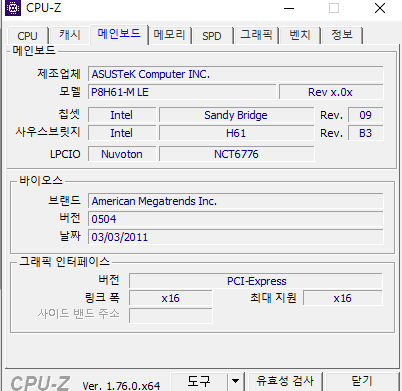Viewport: 402px width, 391px height.
Task: Select the 메인보드 tab
Action: pyautogui.click(x=119, y=34)
